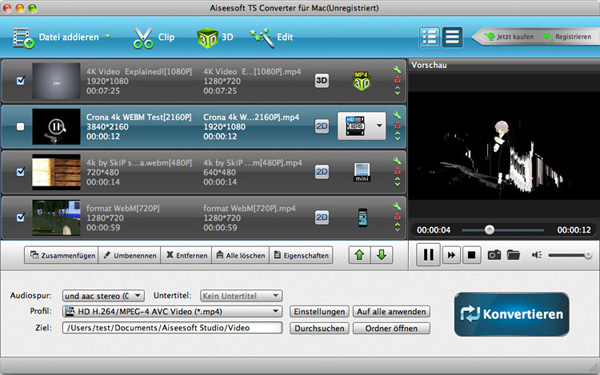Click the Ordner öffnen button
The image size is (600, 375).
click(391, 328)
